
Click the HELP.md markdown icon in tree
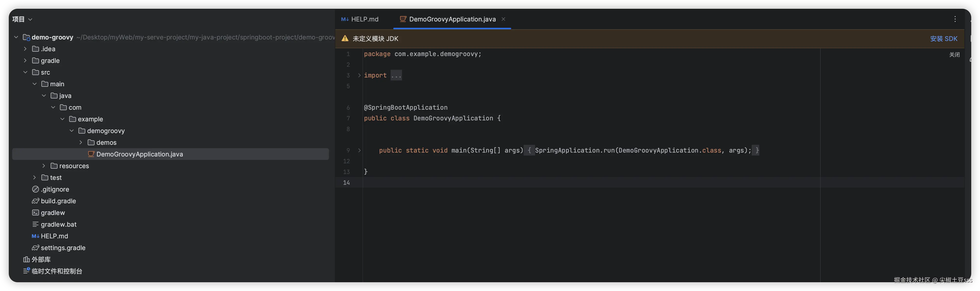[35, 236]
